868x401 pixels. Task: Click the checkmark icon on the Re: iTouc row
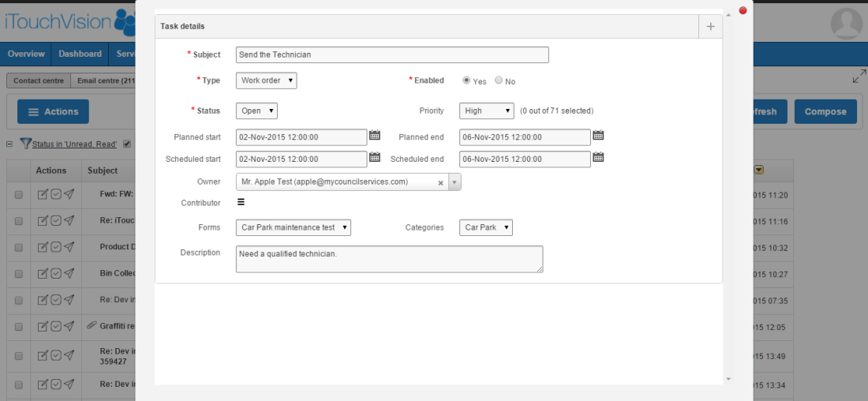[x=56, y=220]
